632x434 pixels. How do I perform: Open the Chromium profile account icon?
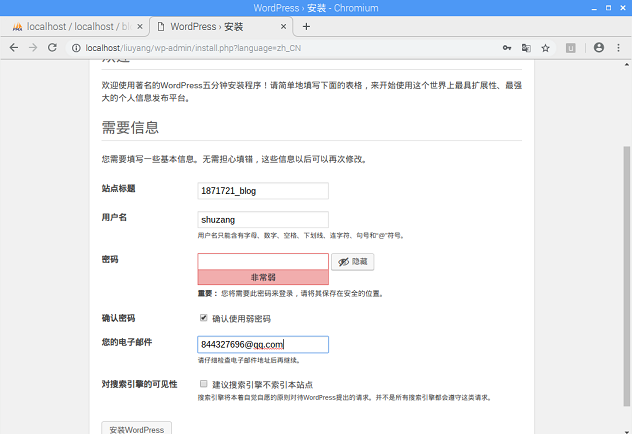599,48
